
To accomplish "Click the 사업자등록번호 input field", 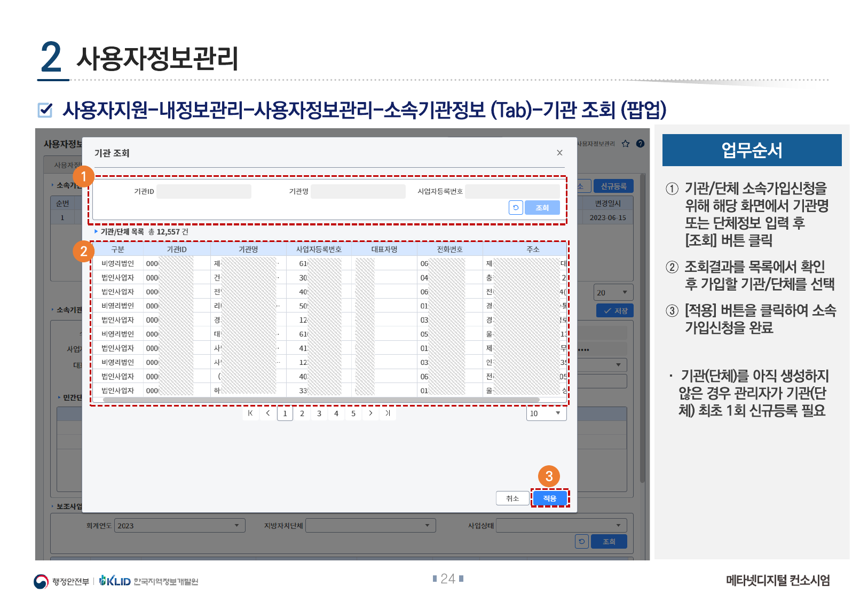I will (x=512, y=191).
